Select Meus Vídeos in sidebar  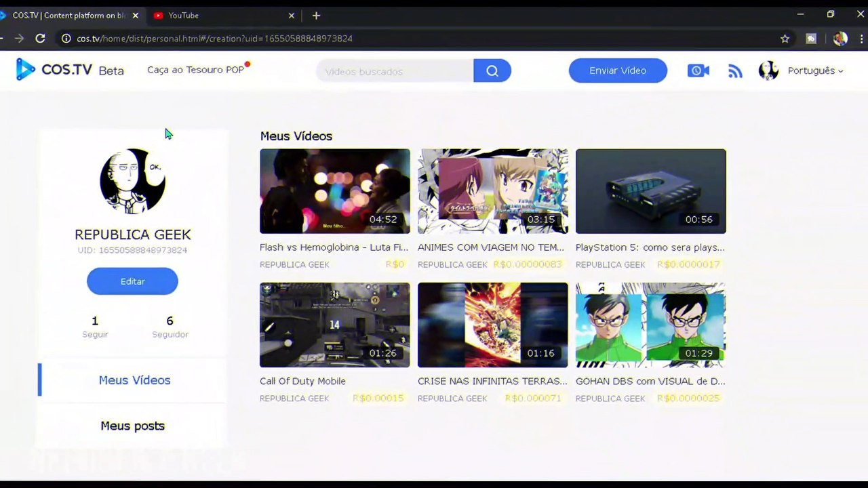coord(134,380)
